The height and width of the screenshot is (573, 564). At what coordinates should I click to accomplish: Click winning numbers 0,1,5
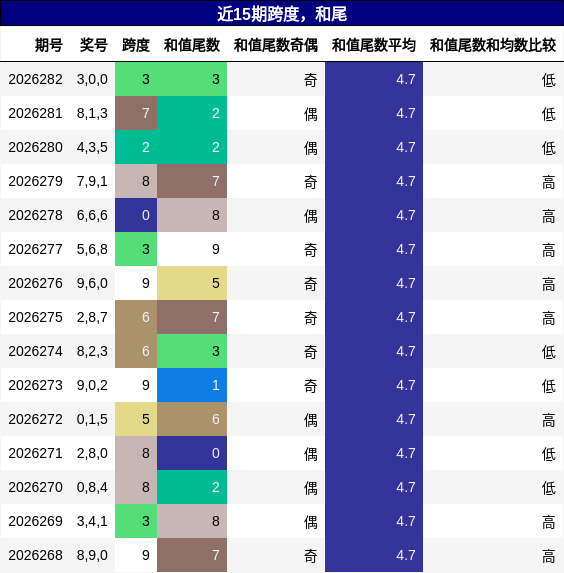92,419
